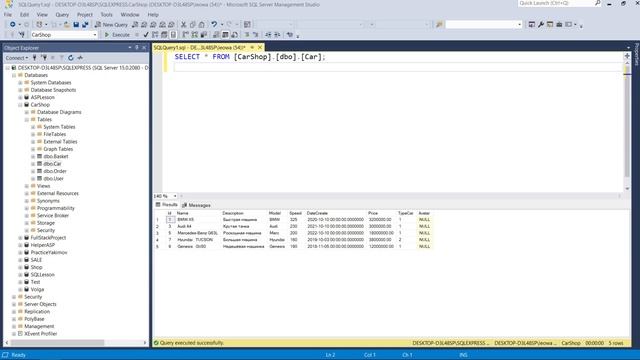Screen dimensions: 640x360
Task: Select Results to Text output mode
Action: pyautogui.click(x=216, y=35)
